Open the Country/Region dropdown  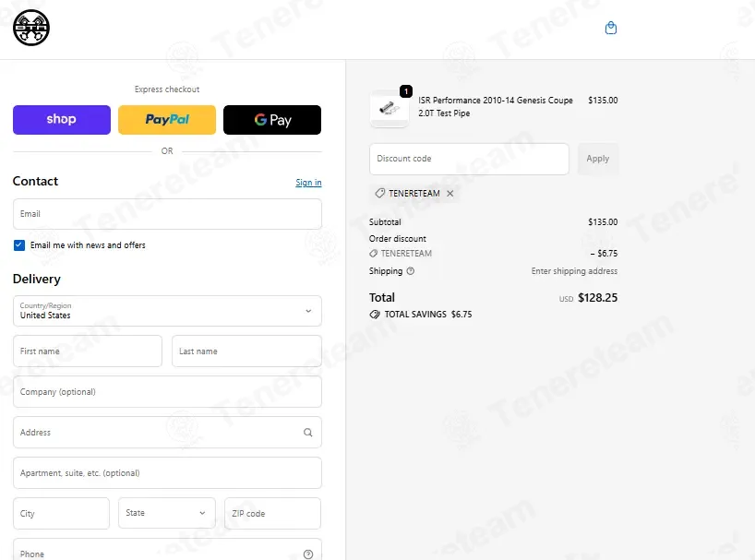[167, 311]
